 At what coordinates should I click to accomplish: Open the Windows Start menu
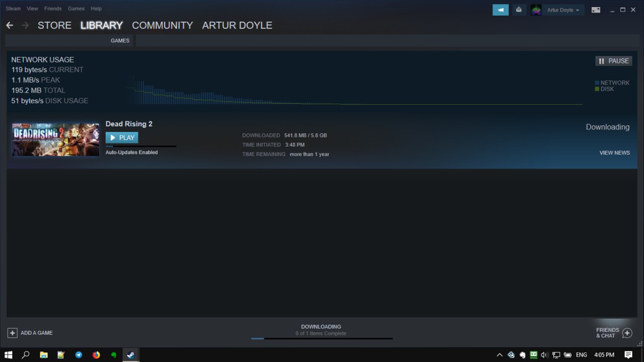pyautogui.click(x=8, y=354)
